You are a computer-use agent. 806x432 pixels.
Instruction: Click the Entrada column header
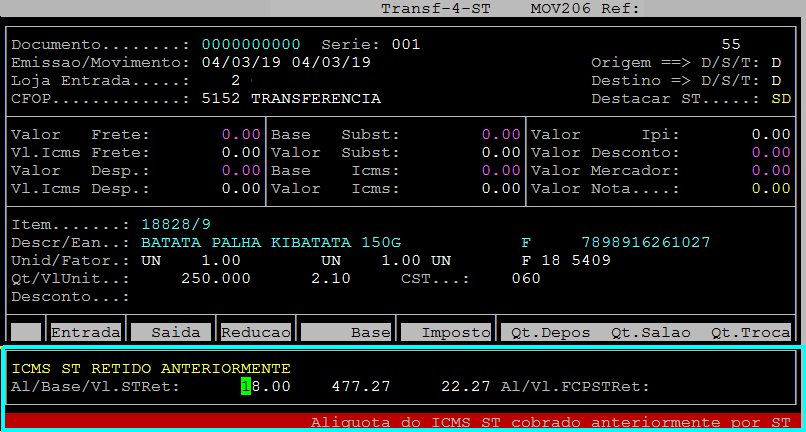(x=86, y=332)
